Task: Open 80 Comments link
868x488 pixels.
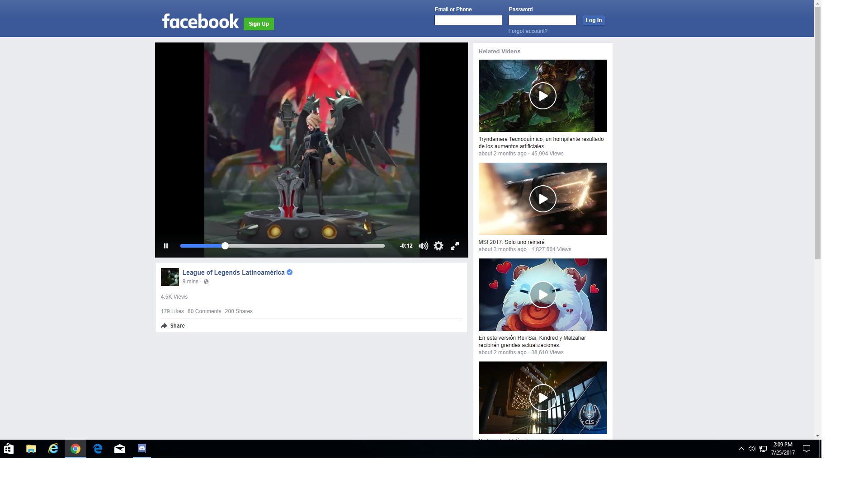Action: 204,311
